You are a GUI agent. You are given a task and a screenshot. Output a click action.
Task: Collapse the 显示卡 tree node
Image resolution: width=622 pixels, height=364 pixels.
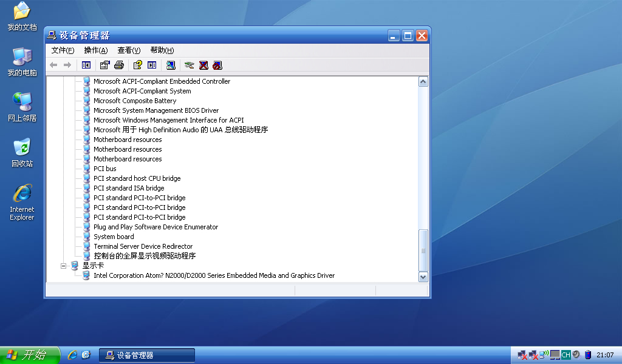point(64,266)
